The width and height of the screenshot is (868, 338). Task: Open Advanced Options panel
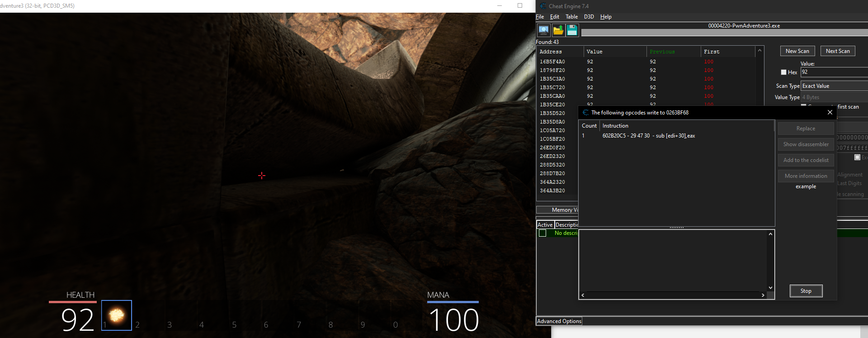click(x=559, y=321)
